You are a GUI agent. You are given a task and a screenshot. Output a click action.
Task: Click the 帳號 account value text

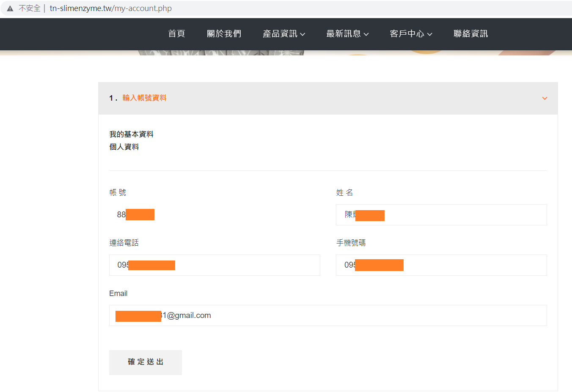135,215
